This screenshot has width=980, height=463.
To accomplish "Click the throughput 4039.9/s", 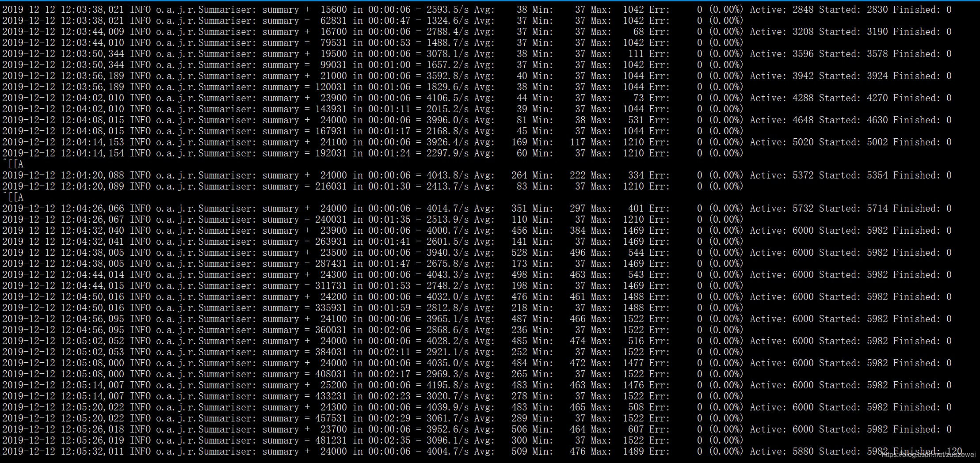I will point(447,407).
